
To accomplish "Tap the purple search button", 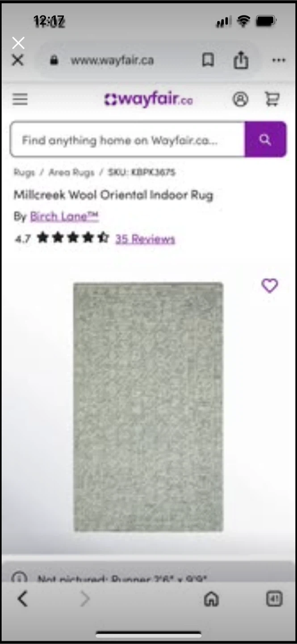I will 265,140.
